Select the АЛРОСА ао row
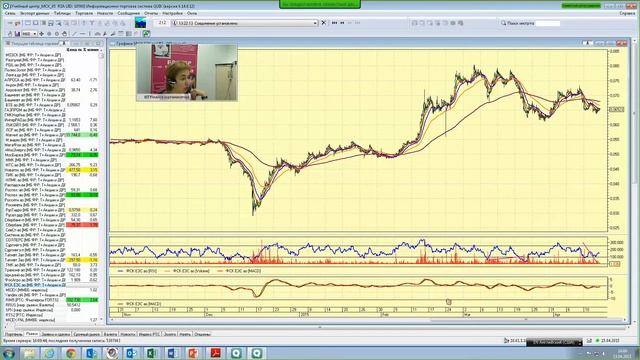The height and width of the screenshot is (360, 640). (x=51, y=80)
